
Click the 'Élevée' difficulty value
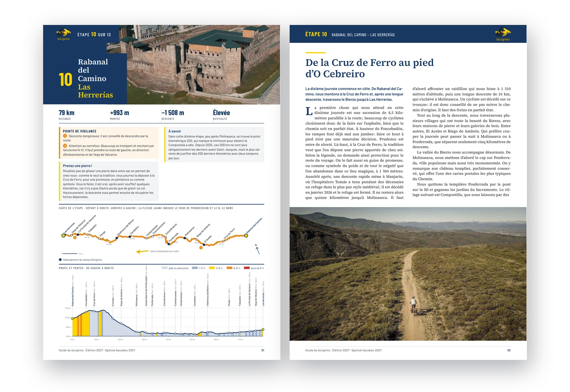pyautogui.click(x=221, y=113)
